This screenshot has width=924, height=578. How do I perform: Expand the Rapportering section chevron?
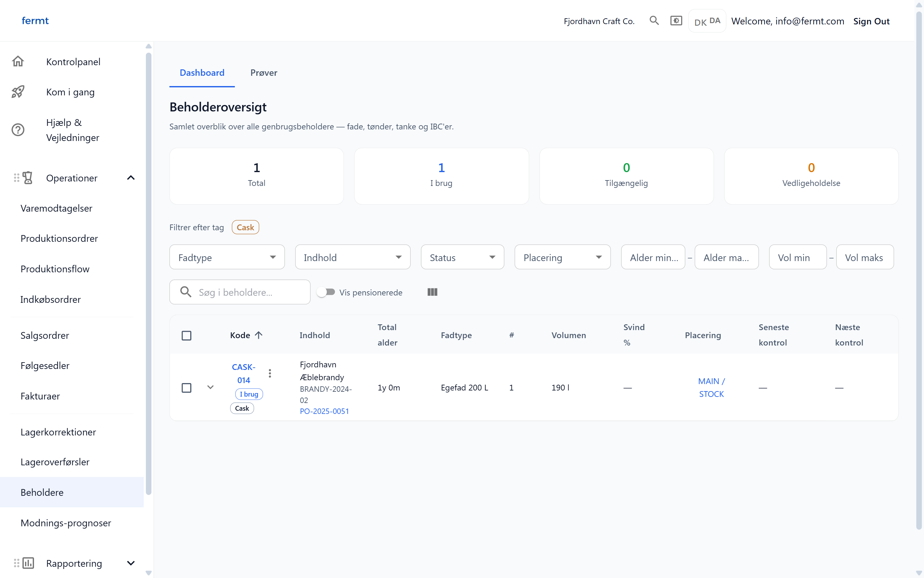click(131, 563)
